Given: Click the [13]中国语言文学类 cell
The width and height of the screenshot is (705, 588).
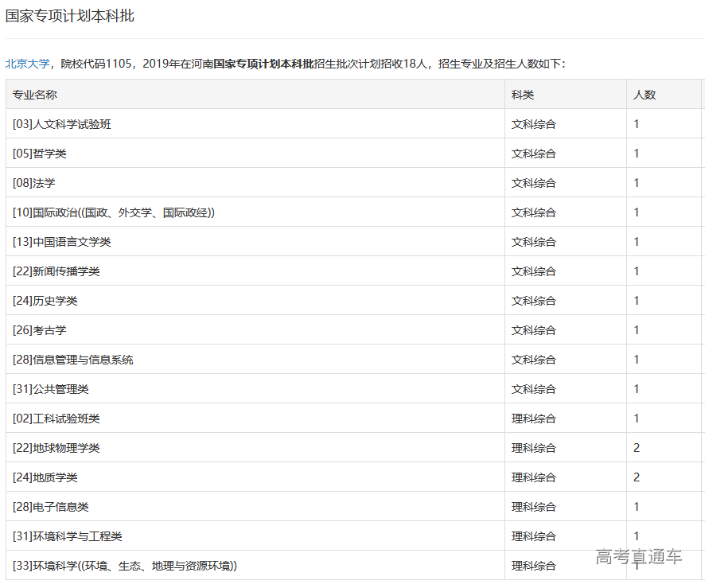Looking at the screenshot, I should point(62,242).
